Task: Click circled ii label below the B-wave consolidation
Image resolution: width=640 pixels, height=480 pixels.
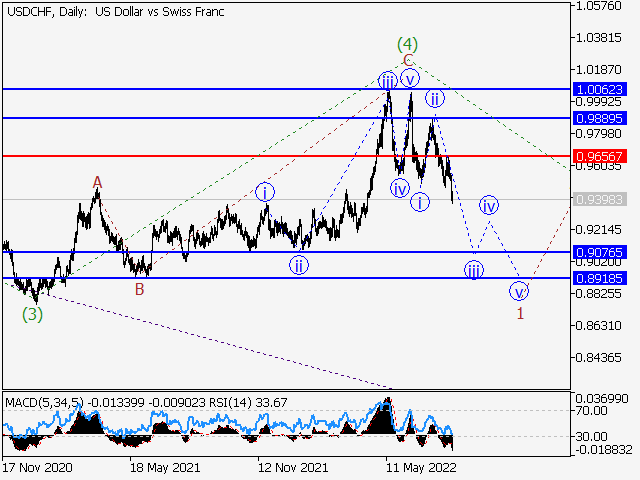Action: pyautogui.click(x=299, y=265)
